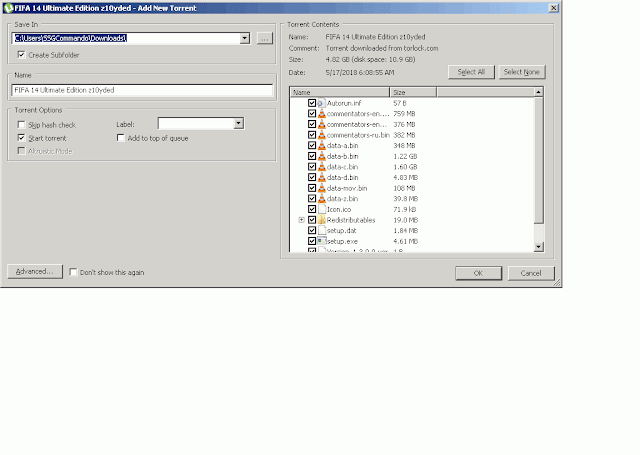
Task: Click the 1.22 GB size value
Action: pyautogui.click(x=405, y=156)
